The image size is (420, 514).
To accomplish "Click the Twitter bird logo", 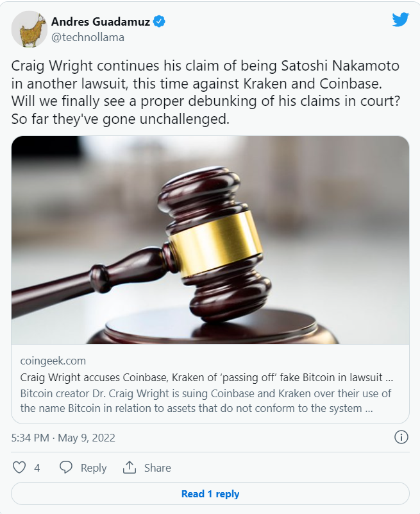I will point(400,20).
